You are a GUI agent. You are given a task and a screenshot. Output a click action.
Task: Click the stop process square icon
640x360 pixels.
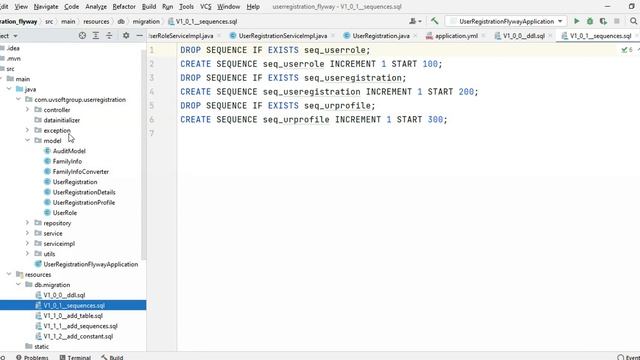click(617, 21)
